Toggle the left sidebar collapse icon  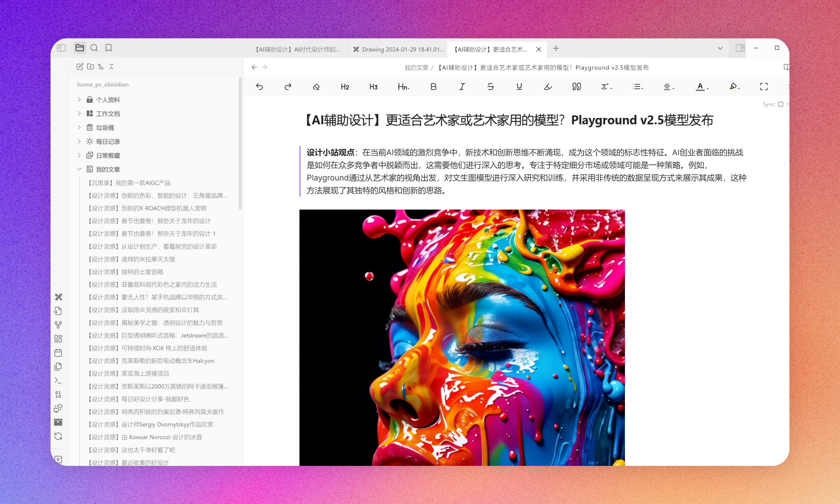61,48
